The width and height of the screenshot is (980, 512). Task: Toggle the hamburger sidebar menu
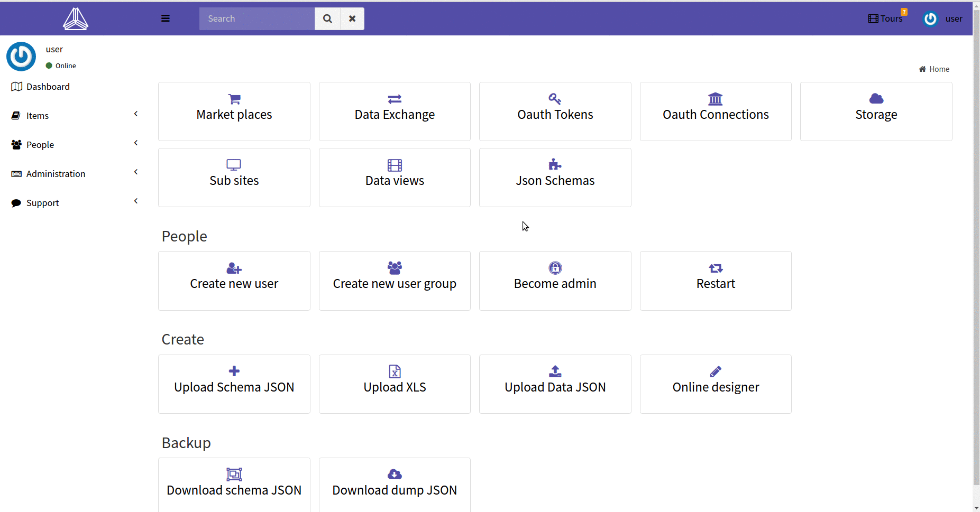[166, 18]
